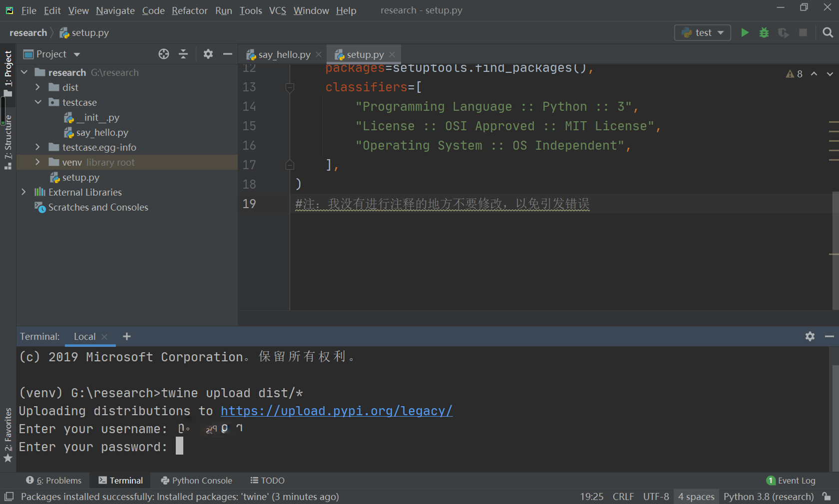Open the Favorites side tool window
The image size is (839, 504).
click(8, 435)
